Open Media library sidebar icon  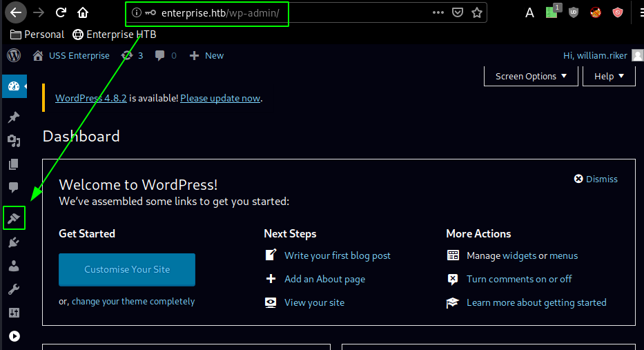tap(14, 141)
